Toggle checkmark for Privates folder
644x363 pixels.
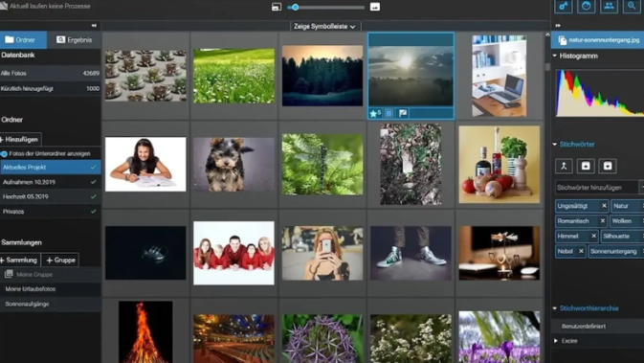coord(93,212)
